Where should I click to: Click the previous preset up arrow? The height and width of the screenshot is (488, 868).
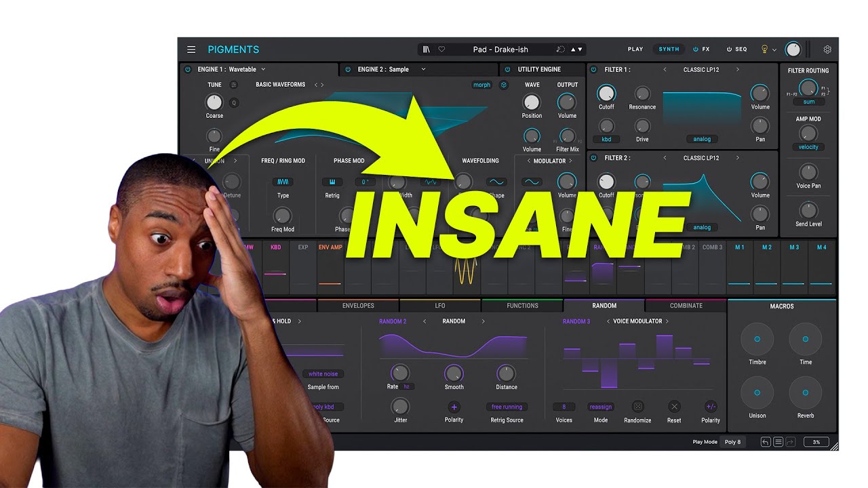point(572,49)
